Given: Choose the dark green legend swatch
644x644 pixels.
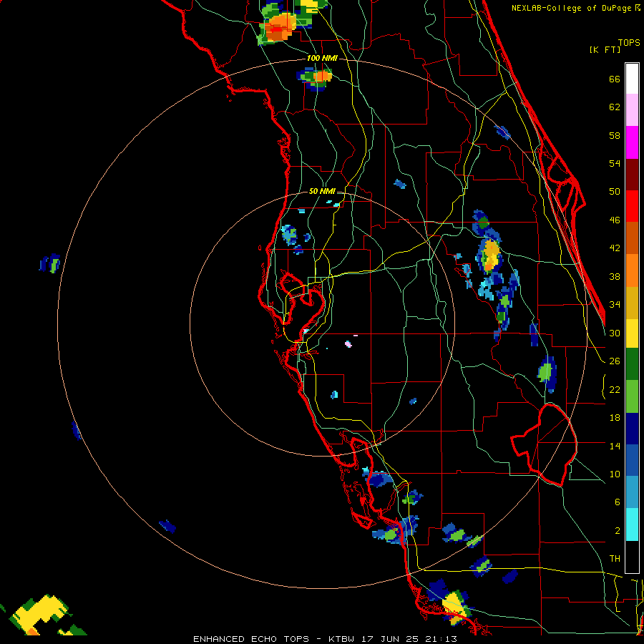Looking at the screenshot, I should [632, 364].
